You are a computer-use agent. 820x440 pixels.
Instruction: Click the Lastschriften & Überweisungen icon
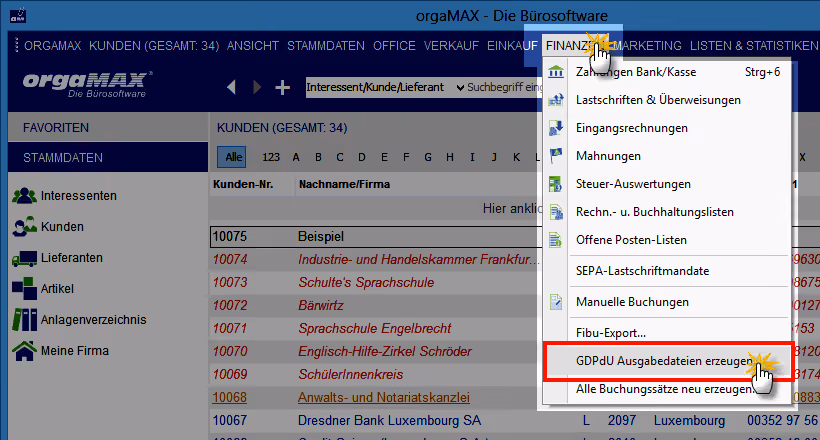pos(555,99)
